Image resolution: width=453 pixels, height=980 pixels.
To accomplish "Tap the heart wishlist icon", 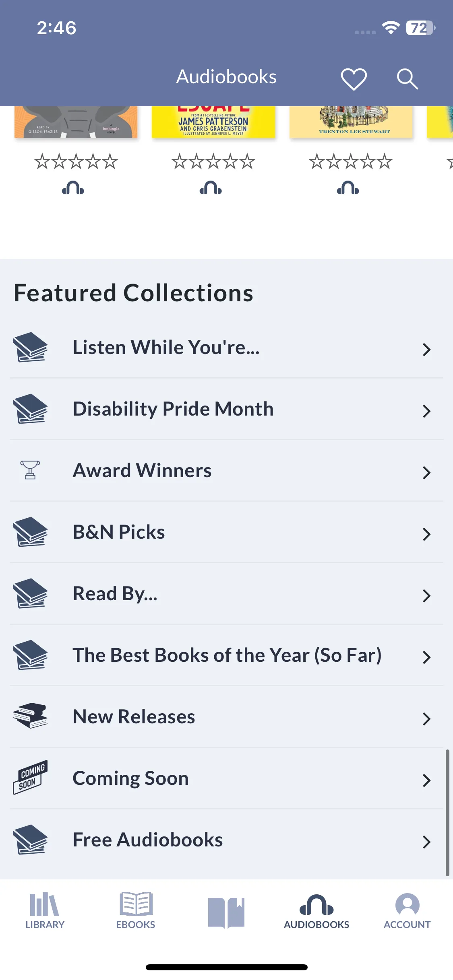I will click(354, 78).
